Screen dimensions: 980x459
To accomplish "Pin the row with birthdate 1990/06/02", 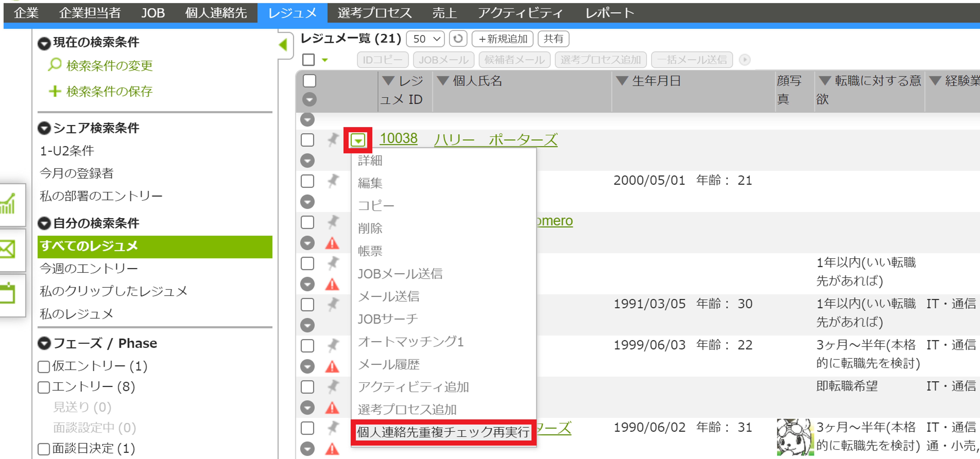I will 333,428.
